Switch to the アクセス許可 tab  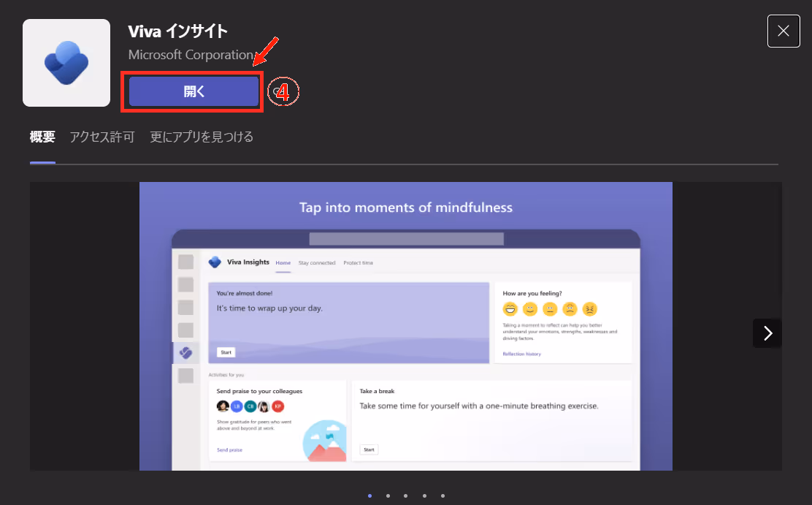[x=102, y=137]
